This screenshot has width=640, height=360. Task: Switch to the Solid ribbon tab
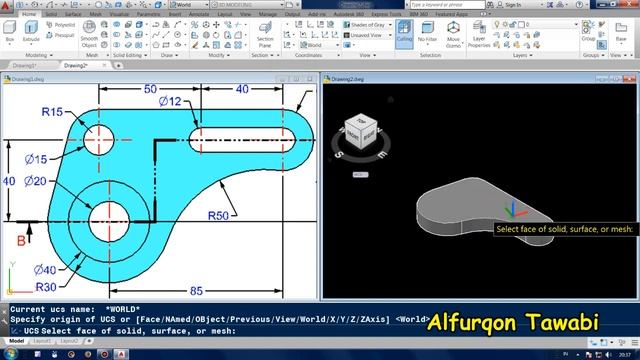(51, 14)
